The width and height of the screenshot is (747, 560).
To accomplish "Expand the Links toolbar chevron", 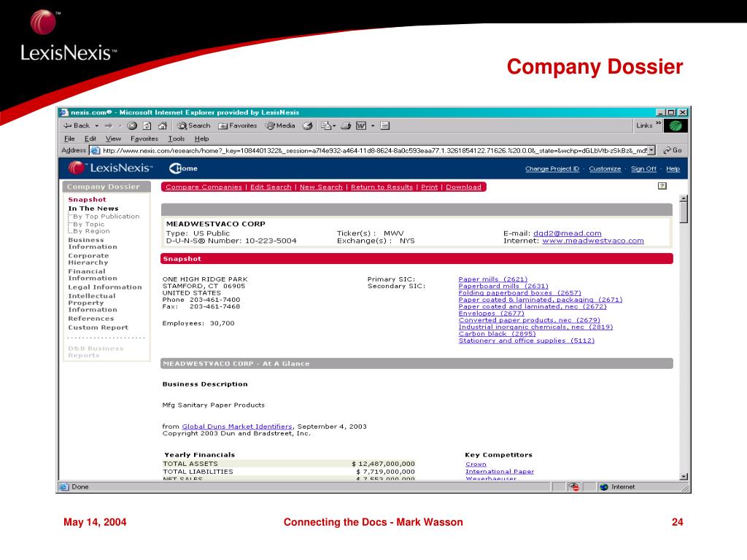I will (x=659, y=122).
